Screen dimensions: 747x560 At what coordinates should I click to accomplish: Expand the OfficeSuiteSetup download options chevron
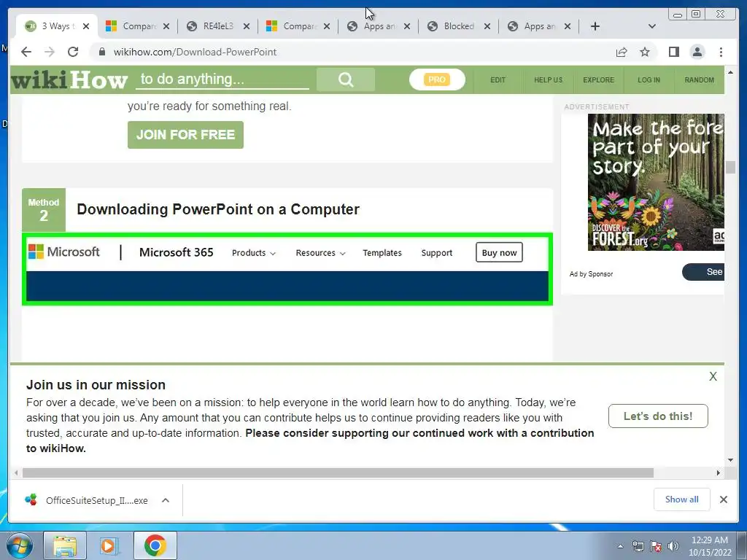click(x=166, y=500)
